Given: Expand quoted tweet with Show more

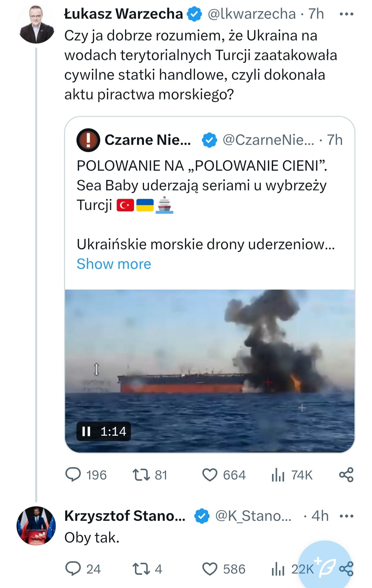Looking at the screenshot, I should click(x=114, y=264).
